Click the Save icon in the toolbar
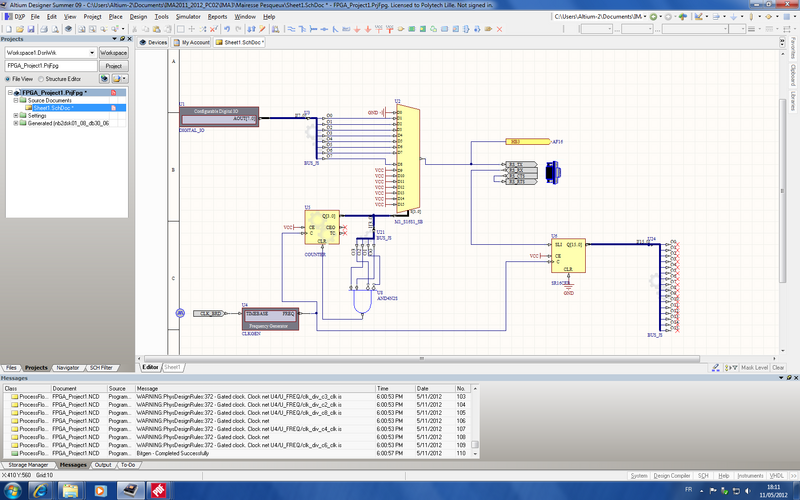 [x=31, y=29]
